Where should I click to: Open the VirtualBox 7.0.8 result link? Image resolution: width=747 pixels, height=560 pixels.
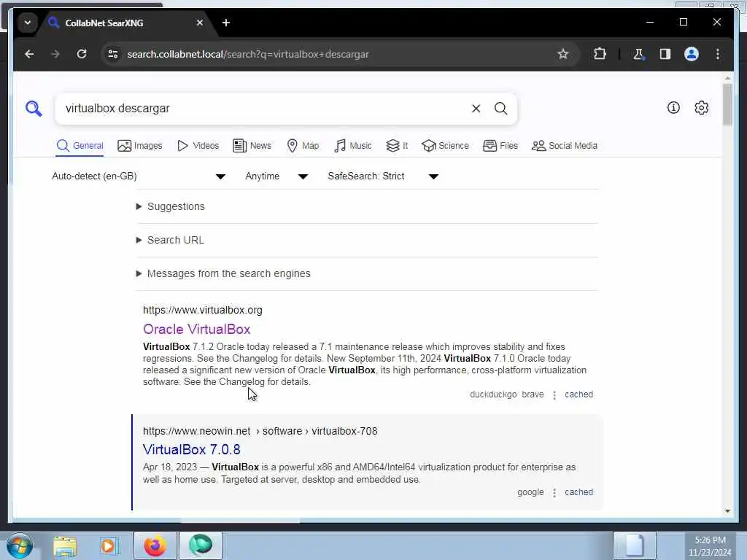(192, 449)
